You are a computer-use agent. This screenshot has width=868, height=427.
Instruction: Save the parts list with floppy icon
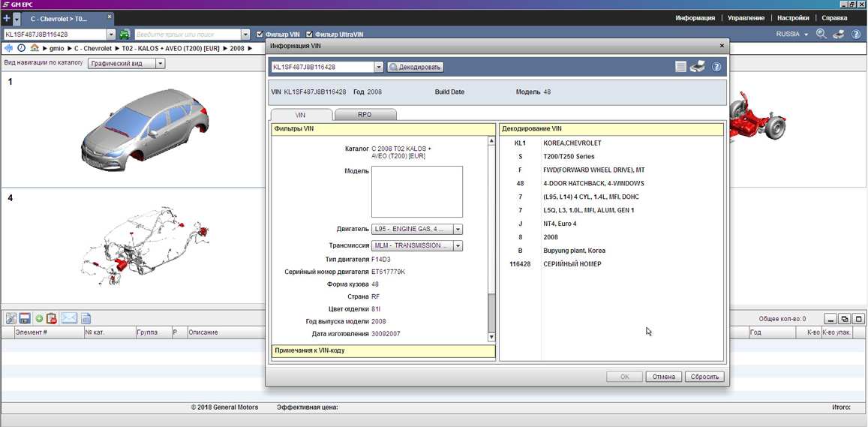click(25, 319)
